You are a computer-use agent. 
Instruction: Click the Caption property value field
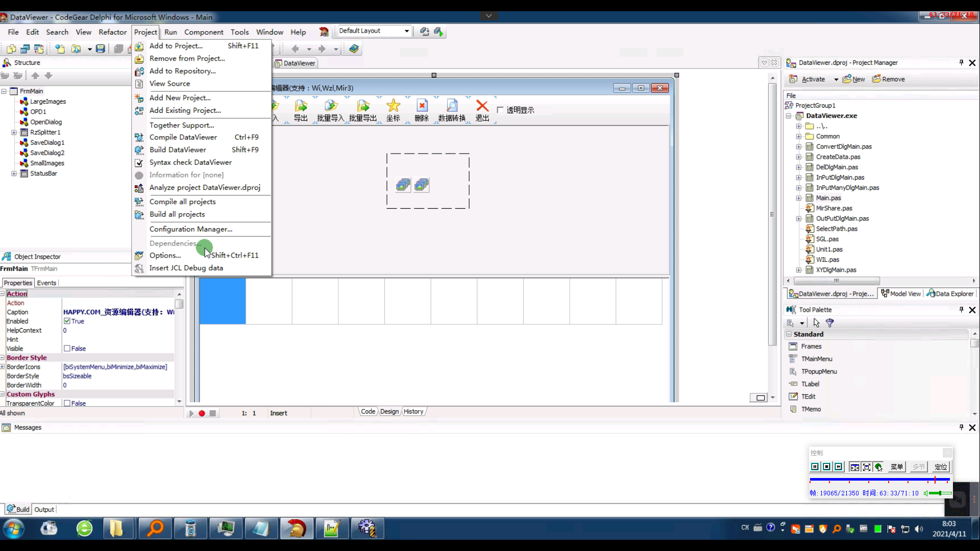pyautogui.click(x=118, y=312)
